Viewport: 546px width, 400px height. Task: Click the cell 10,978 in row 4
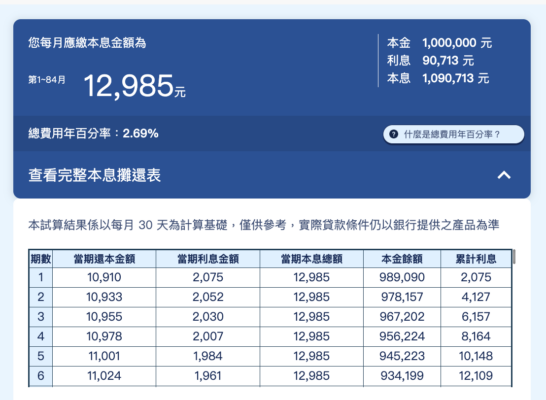tap(104, 336)
